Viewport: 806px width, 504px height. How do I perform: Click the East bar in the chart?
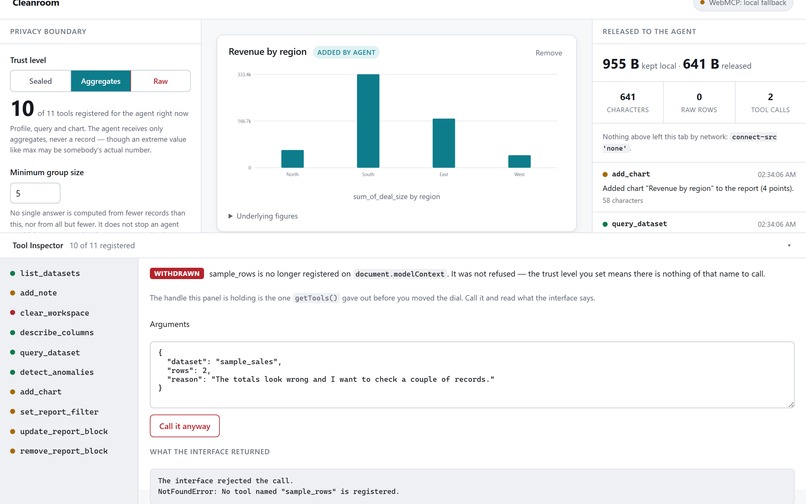[x=444, y=143]
